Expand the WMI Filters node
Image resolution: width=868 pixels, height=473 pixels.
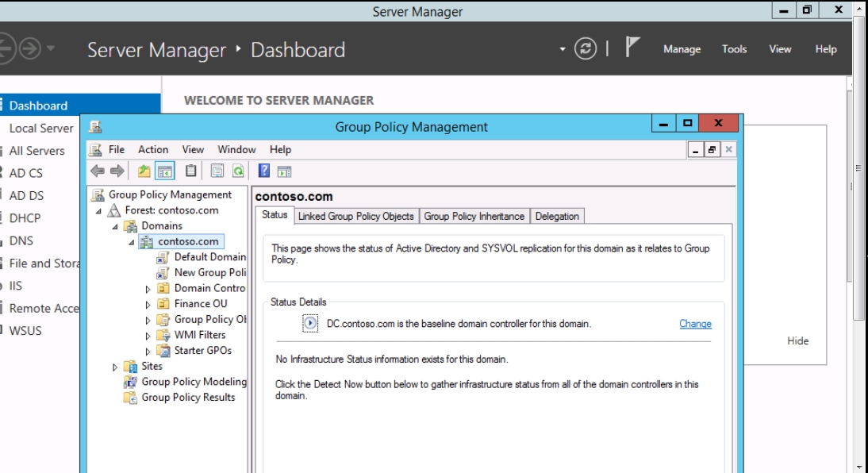click(x=148, y=336)
